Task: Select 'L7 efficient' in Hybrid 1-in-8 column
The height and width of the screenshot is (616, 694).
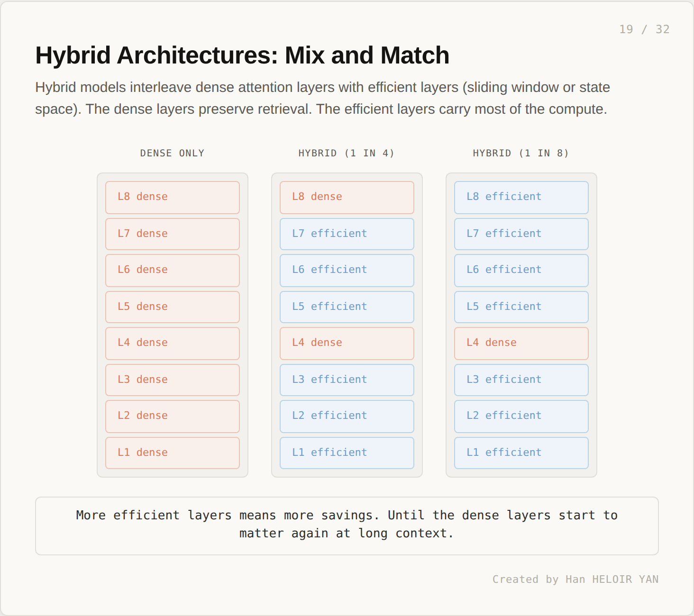Action: pos(521,234)
